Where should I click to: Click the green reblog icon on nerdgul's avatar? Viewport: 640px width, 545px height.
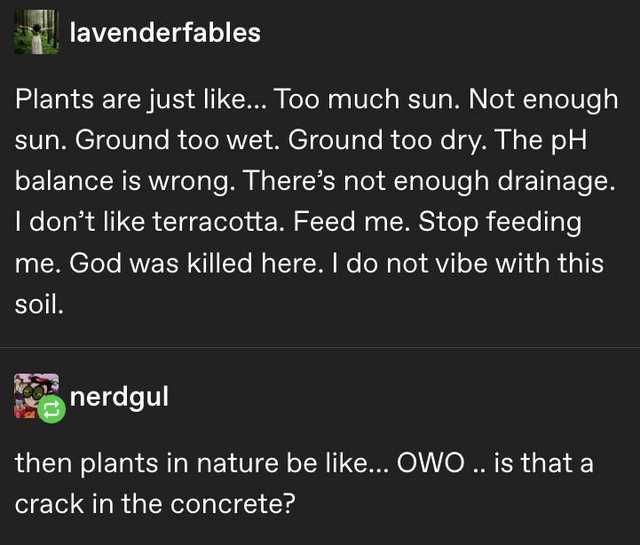point(52,408)
